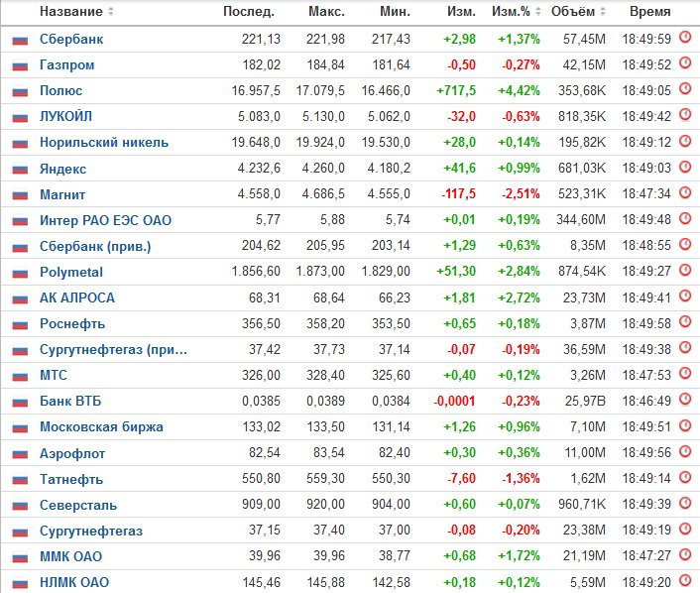Click the Russian flag icon beside Татнефть
The image size is (700, 593).
coord(20,481)
